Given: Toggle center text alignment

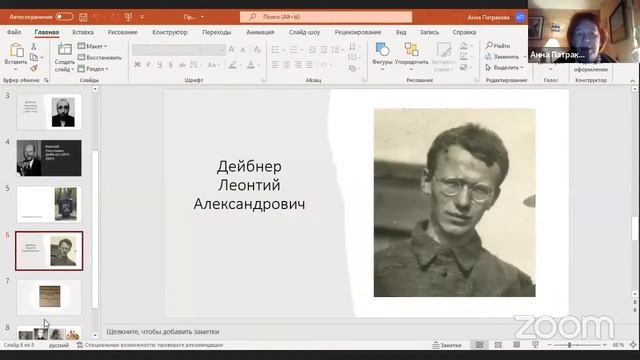Looking at the screenshot, I should pyautogui.click(x=287, y=64).
